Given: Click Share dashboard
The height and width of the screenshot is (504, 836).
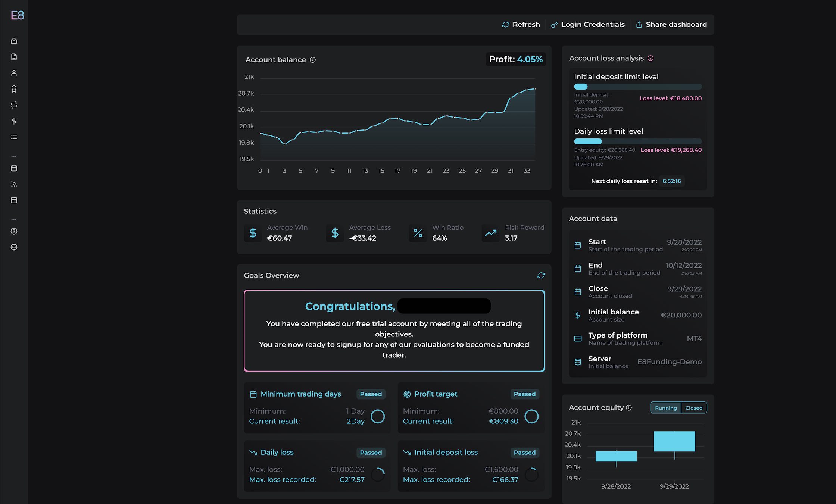Looking at the screenshot, I should pos(671,25).
